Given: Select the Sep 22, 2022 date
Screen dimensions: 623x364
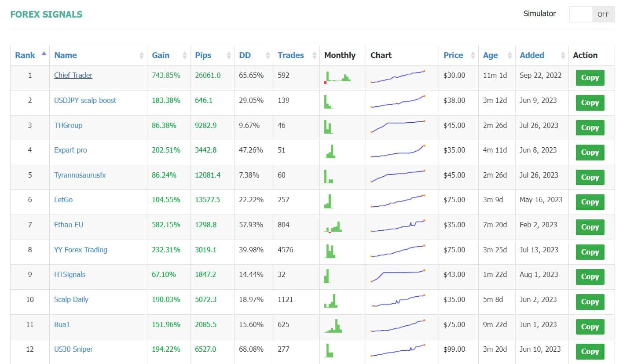Looking at the screenshot, I should click(x=541, y=75).
